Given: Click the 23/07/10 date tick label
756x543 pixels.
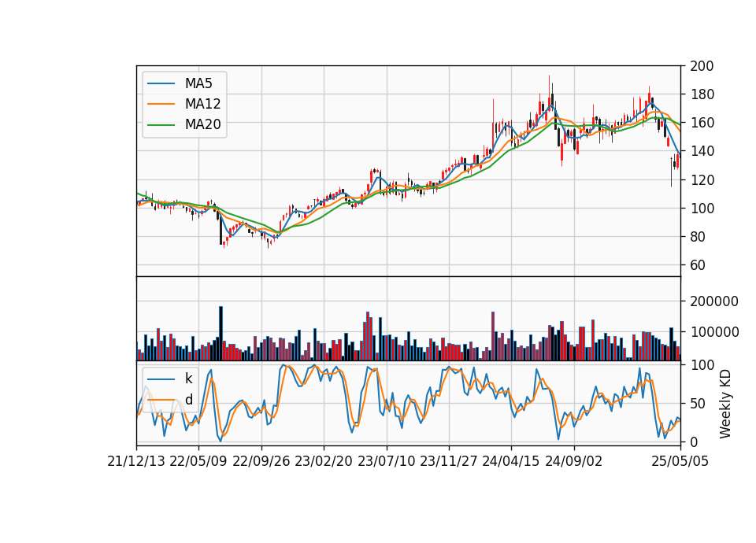Looking at the screenshot, I should [x=386, y=461].
